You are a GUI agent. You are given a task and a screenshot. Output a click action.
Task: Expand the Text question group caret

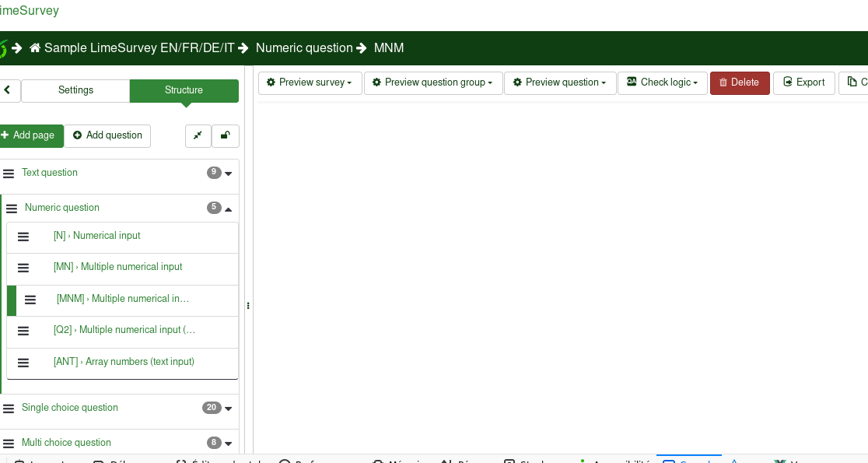228,174
